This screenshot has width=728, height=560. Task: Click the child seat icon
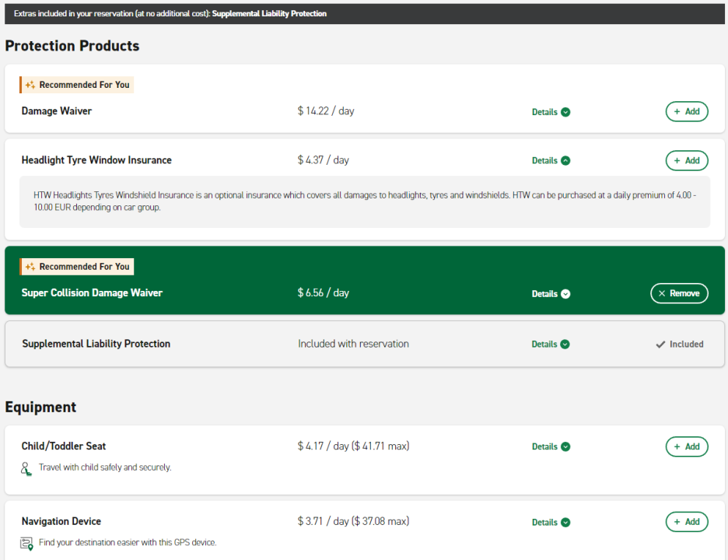tap(26, 468)
